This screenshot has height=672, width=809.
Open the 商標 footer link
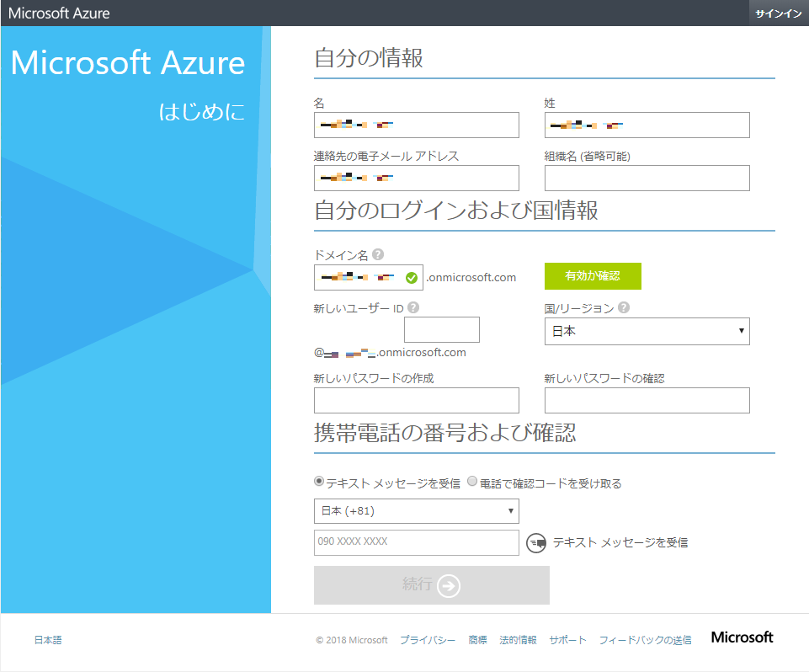[x=478, y=640]
